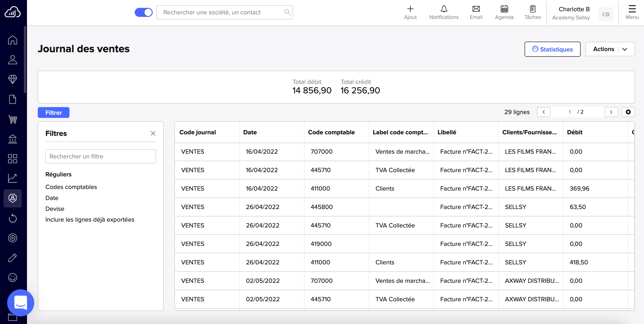This screenshot has height=324, width=644.
Task: Go to next page of results
Action: 611,112
